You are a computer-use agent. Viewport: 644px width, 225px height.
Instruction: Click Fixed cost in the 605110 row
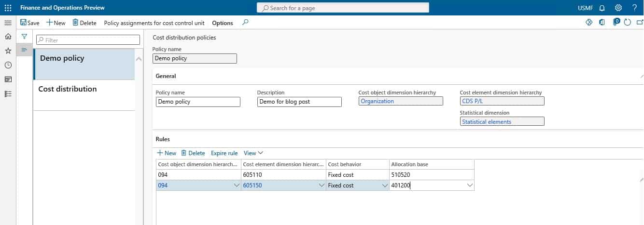(358, 174)
